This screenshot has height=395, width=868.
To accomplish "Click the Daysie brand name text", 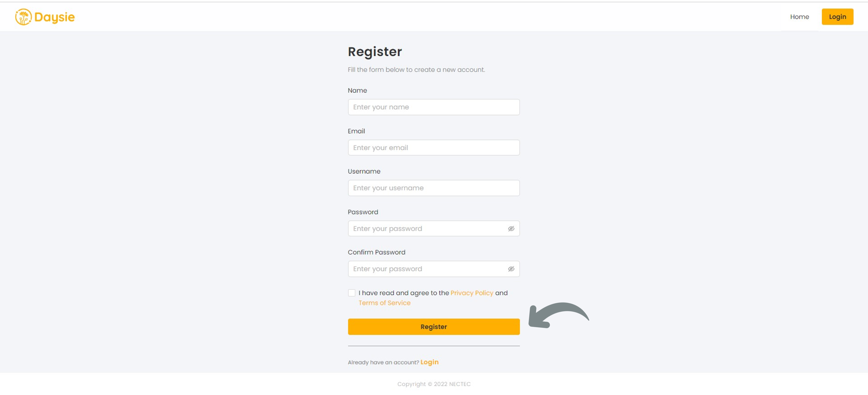I will [55, 17].
